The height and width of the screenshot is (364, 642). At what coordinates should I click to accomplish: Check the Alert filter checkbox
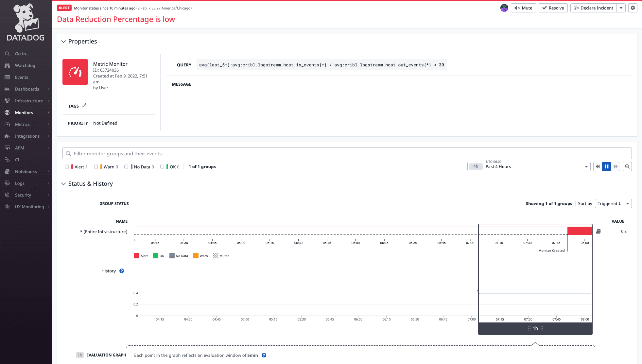(x=67, y=167)
